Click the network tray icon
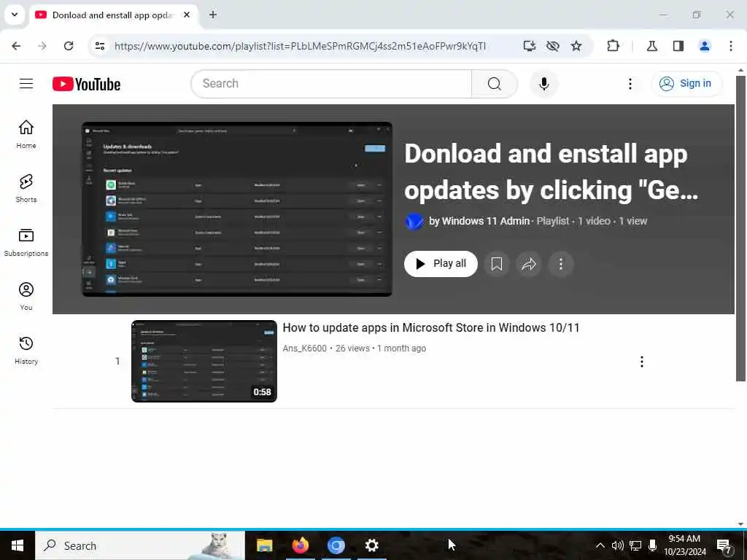 [x=635, y=545]
